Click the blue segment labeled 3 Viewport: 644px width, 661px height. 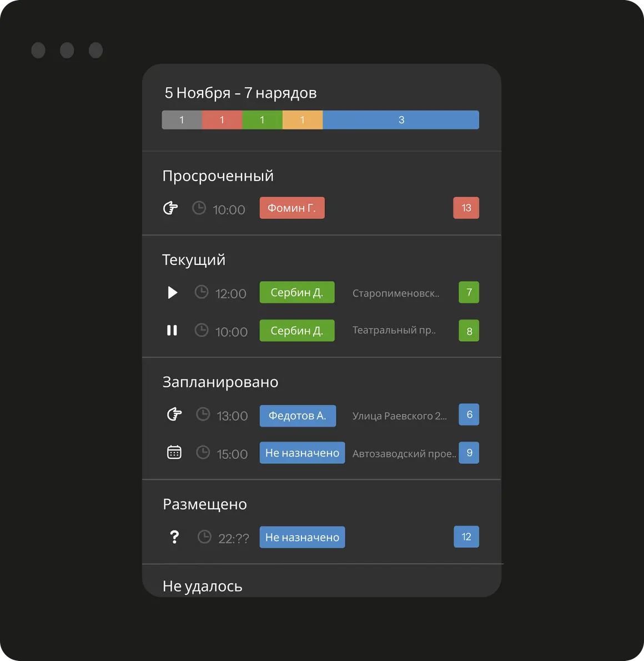point(401,120)
